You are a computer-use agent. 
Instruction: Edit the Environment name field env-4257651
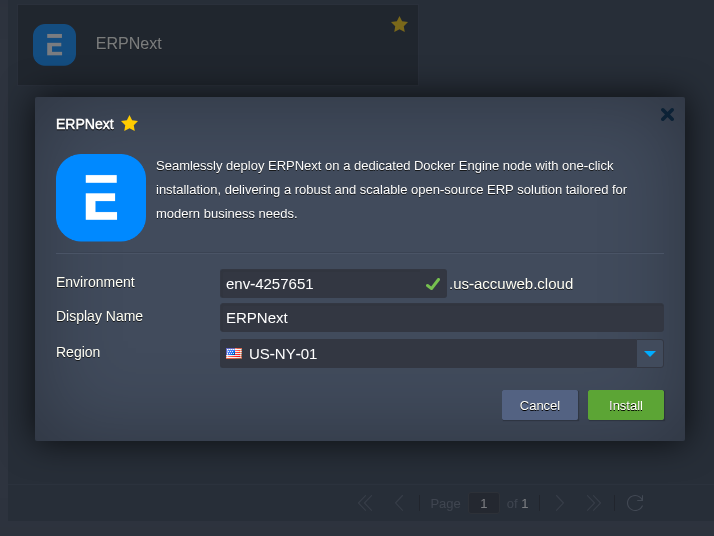(x=333, y=284)
